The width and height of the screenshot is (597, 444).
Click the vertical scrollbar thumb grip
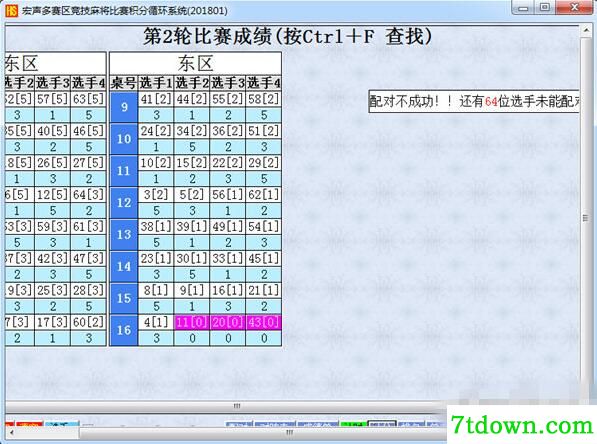coord(586,218)
